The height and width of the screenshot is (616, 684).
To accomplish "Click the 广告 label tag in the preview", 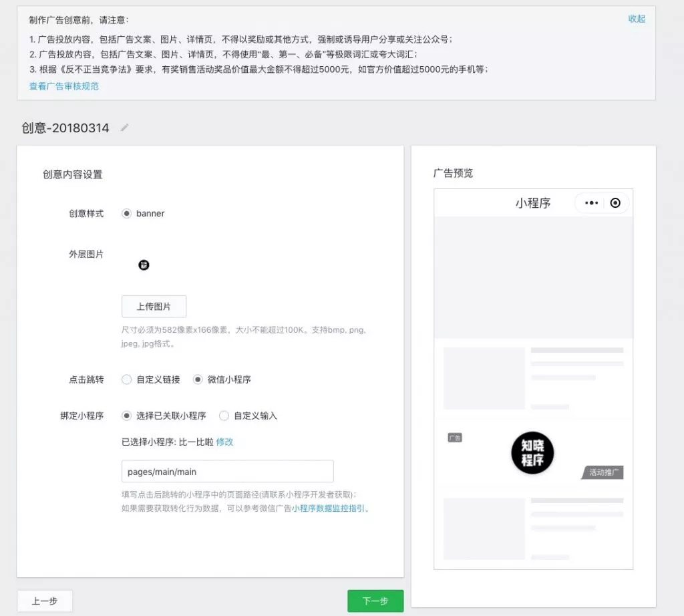I will pyautogui.click(x=455, y=436).
